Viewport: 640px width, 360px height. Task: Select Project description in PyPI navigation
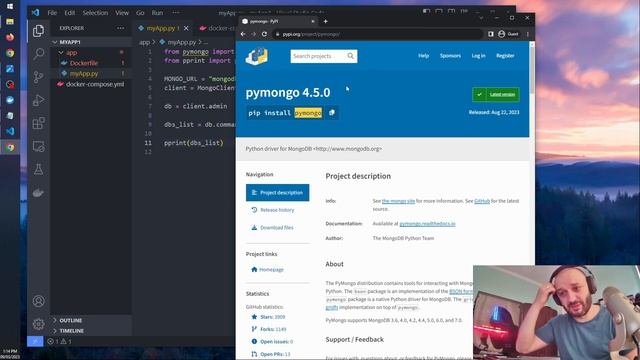click(x=278, y=192)
